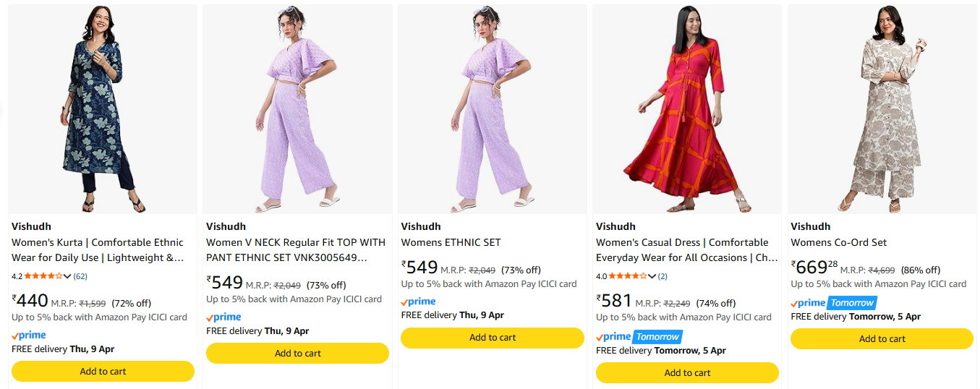Add the Womens Co-Ord Set to cart
The image size is (980, 389).
pos(882,338)
